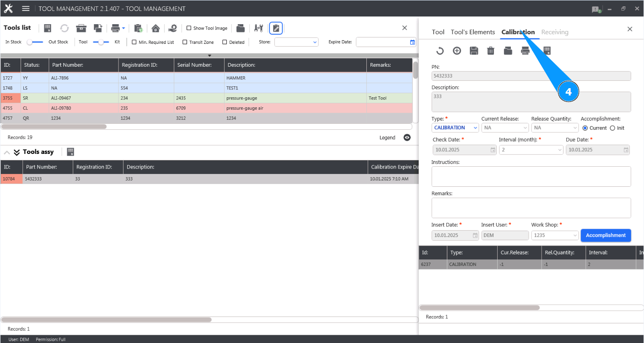Print calibration with printer icon
The image size is (644, 343).
[524, 51]
